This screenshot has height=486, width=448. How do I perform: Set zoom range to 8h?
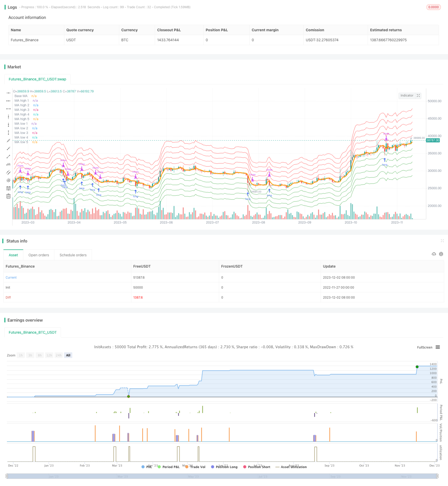tap(40, 355)
